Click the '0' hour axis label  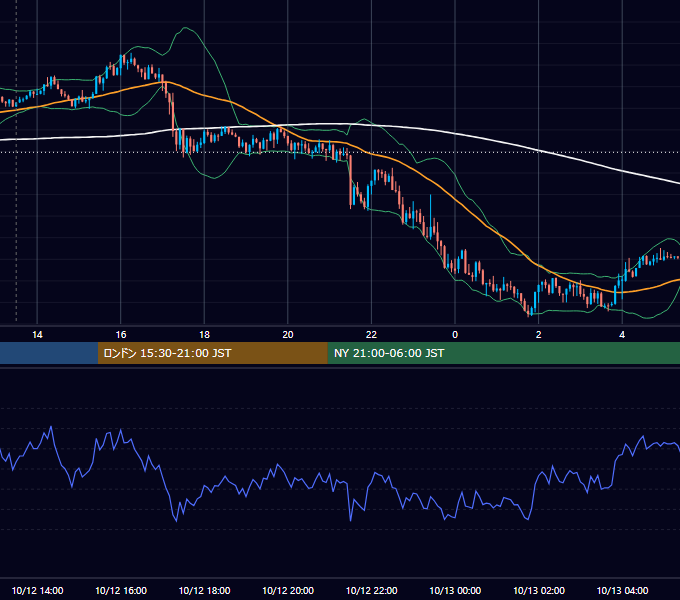tap(455, 335)
